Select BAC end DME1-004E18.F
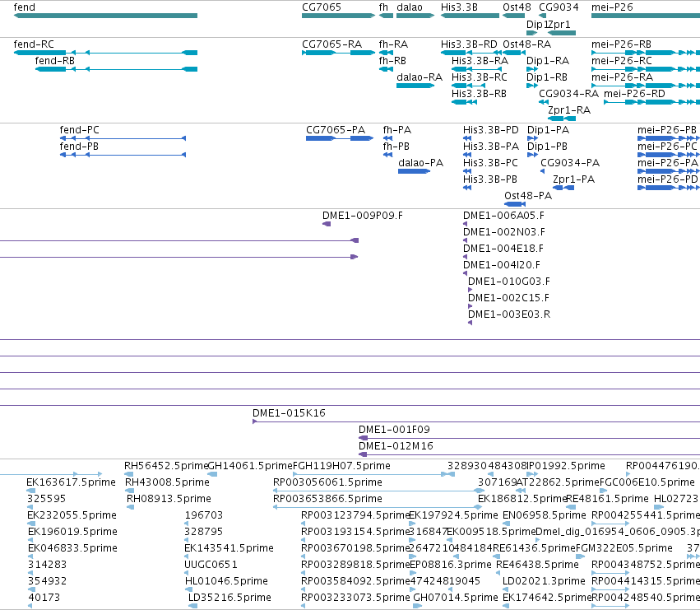Viewport: 700px width, 610px height. click(x=503, y=249)
